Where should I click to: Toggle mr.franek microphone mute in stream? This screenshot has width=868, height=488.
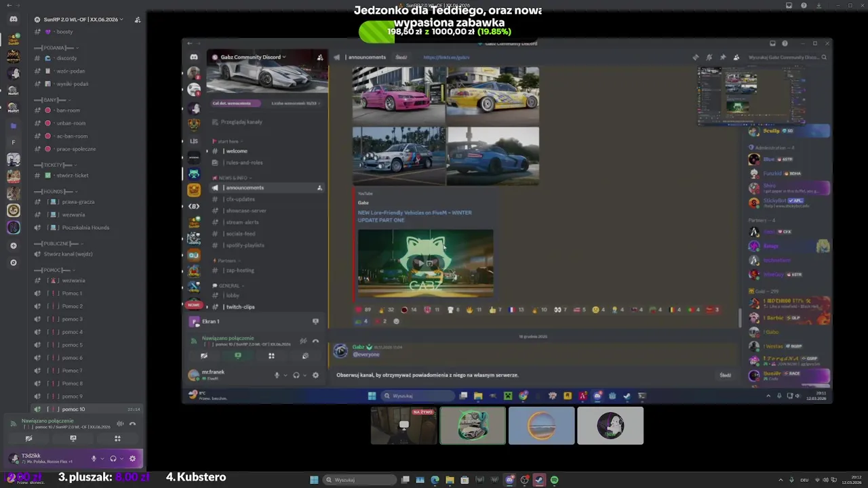277,375
